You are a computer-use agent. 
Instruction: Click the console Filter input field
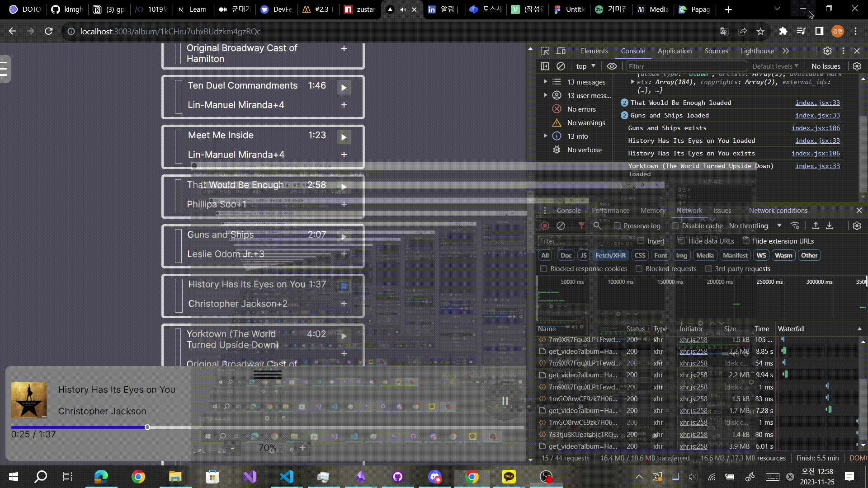click(x=686, y=66)
